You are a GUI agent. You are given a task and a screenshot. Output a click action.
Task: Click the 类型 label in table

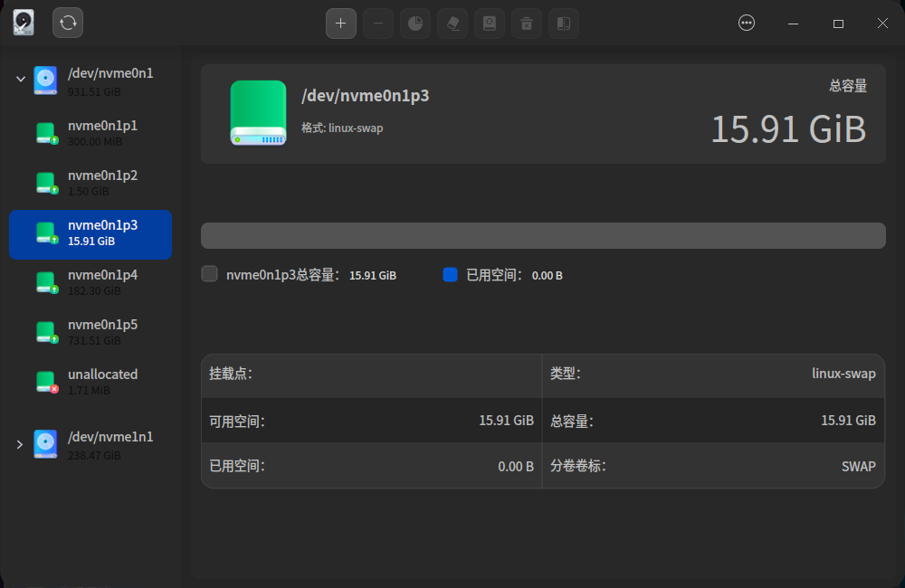[x=565, y=374]
